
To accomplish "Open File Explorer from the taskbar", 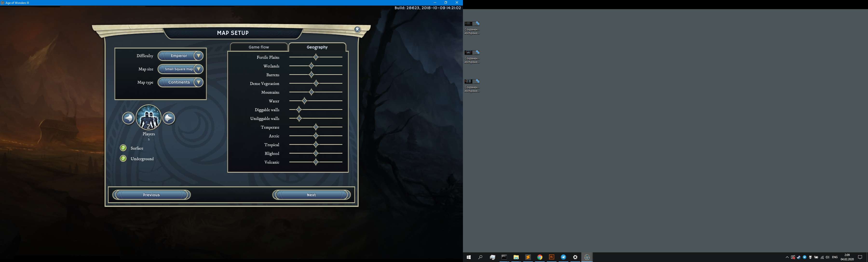I will 516,257.
